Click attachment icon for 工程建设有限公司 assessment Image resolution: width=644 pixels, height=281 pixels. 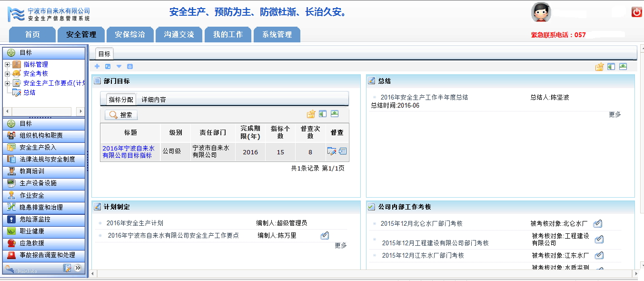point(599,239)
